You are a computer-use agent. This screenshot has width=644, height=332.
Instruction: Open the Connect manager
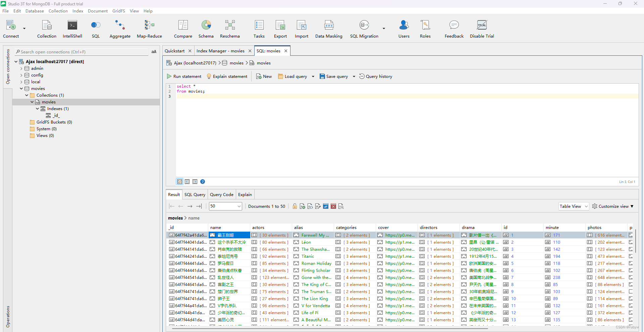[x=11, y=29]
